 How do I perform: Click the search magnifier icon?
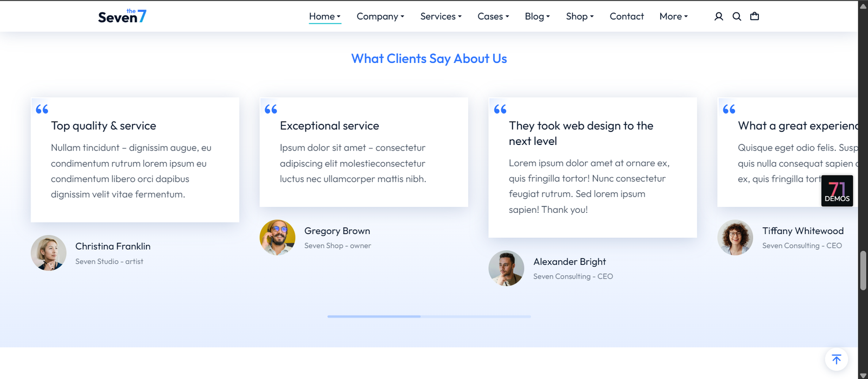[x=737, y=16]
